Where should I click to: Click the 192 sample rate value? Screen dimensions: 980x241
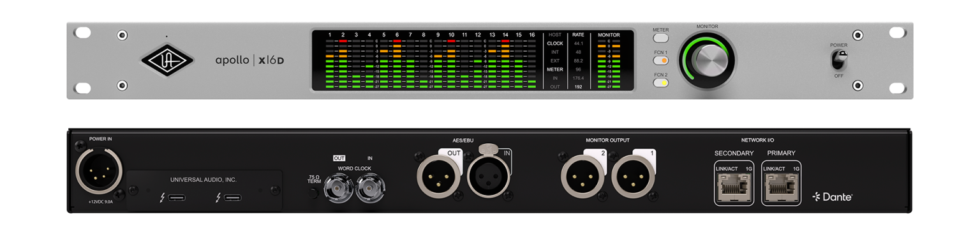coord(578,86)
